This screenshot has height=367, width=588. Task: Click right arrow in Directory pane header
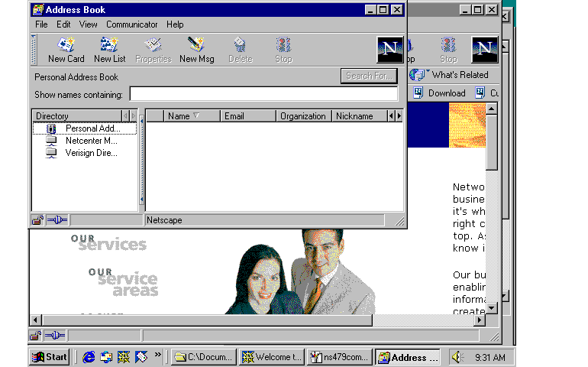pyautogui.click(x=134, y=116)
